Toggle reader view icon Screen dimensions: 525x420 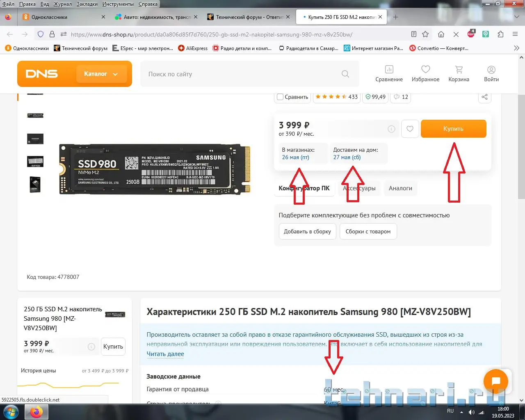point(413,34)
